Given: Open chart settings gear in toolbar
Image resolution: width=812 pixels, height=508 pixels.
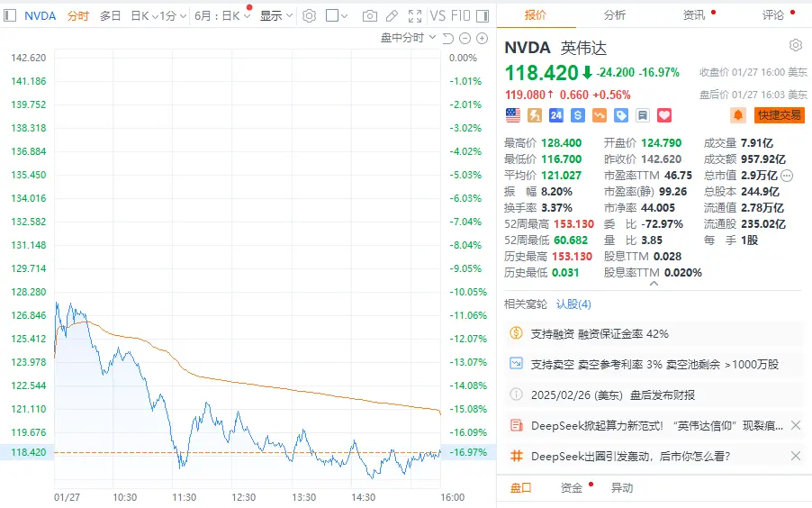Looking at the screenshot, I should pos(309,16).
